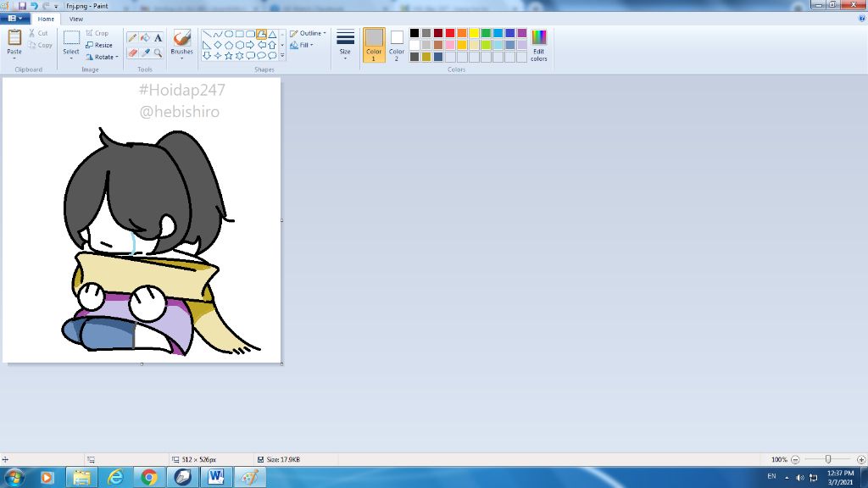Open the Paint file menu button
The image size is (868, 488).
(x=15, y=19)
